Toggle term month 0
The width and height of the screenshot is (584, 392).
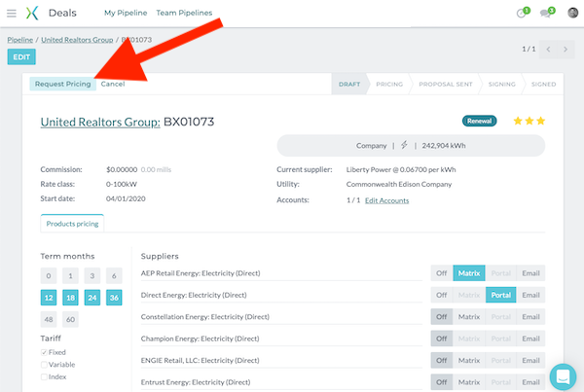tap(49, 276)
